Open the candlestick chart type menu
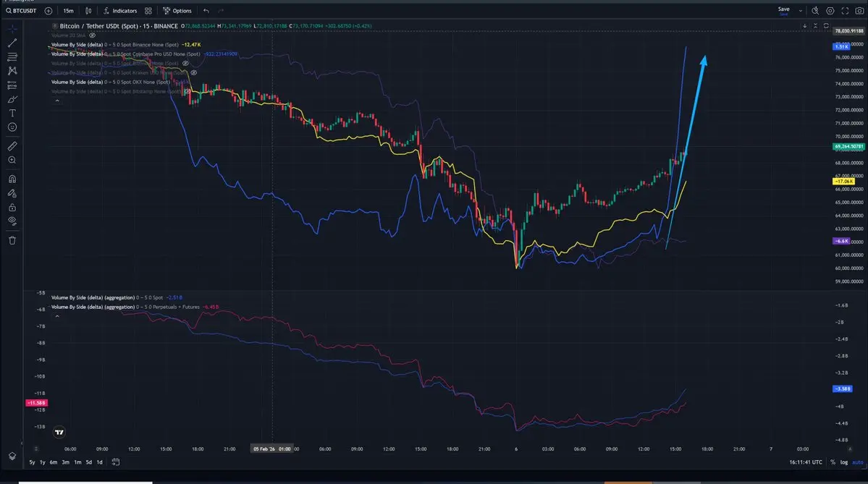The height and width of the screenshot is (484, 868). pos(88,11)
